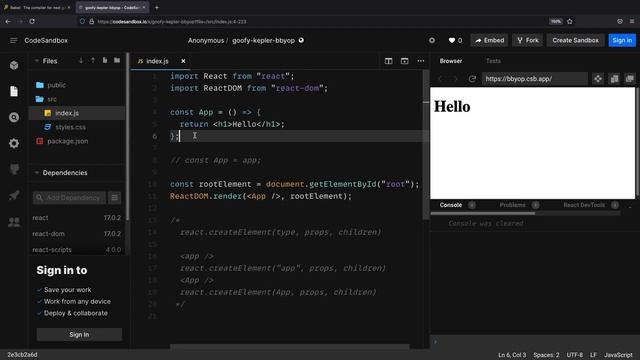This screenshot has height=360, width=640.
Task: Close the index.js editor tab
Action: 183,61
